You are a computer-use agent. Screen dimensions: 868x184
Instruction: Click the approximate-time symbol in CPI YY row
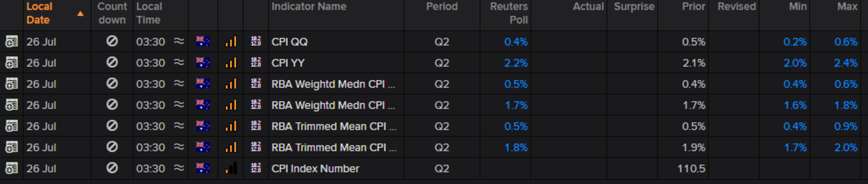(x=179, y=63)
